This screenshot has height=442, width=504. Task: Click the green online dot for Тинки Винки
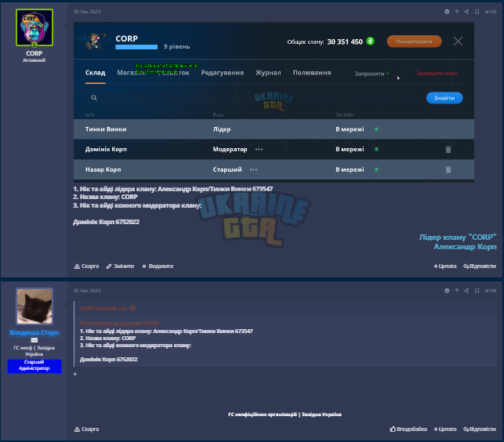pyautogui.click(x=376, y=129)
